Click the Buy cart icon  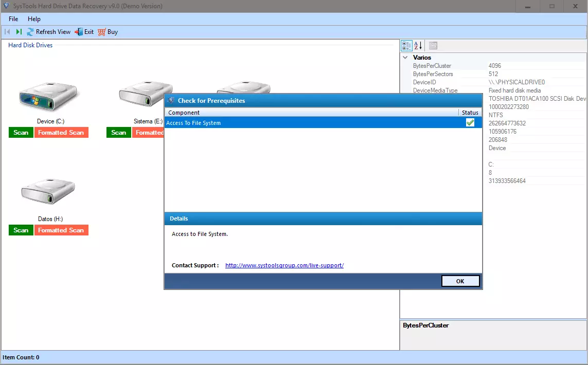pyautogui.click(x=101, y=32)
